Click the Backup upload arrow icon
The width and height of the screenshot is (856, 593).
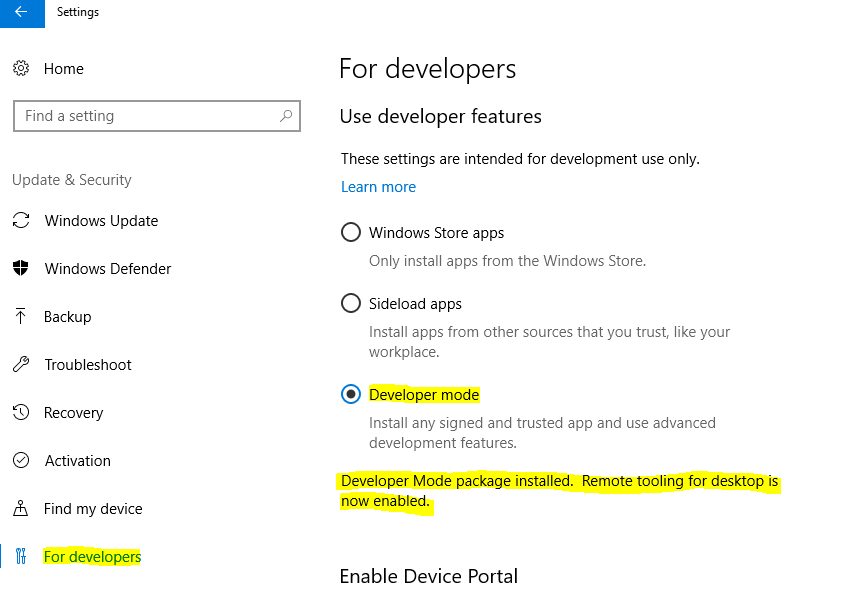pyautogui.click(x=21, y=316)
